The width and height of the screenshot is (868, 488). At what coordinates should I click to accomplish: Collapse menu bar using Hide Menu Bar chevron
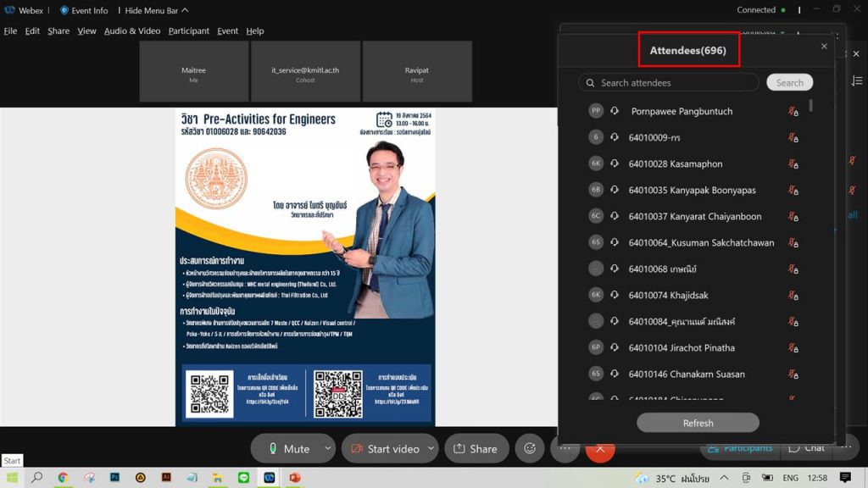click(185, 10)
